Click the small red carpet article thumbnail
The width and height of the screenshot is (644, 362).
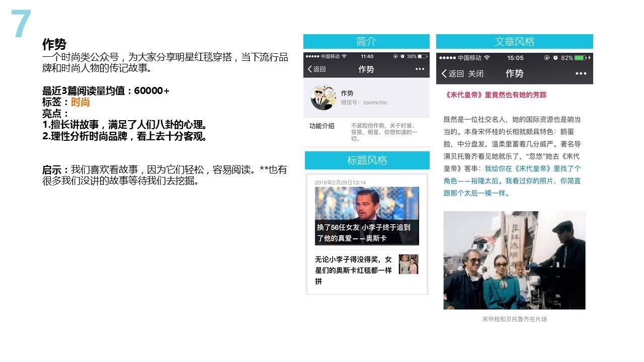coord(409,264)
